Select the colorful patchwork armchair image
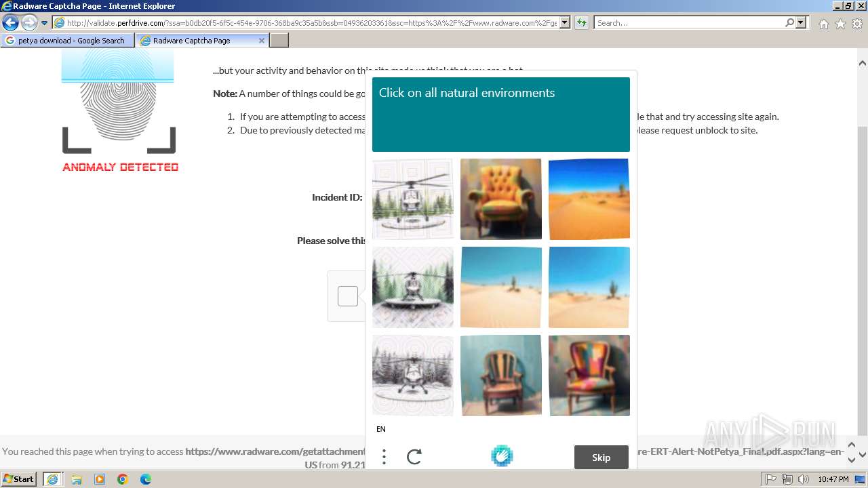This screenshot has width=868, height=488. [589, 375]
